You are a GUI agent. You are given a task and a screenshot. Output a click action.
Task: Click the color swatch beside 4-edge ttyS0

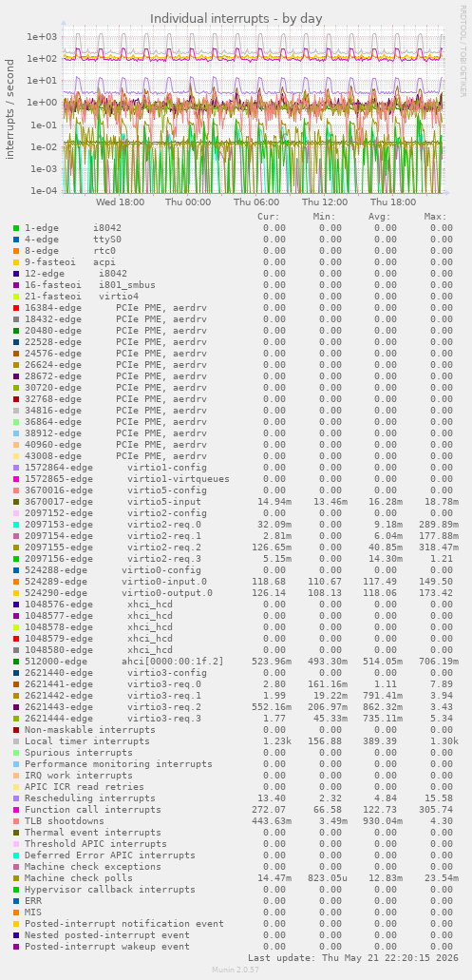(16, 240)
